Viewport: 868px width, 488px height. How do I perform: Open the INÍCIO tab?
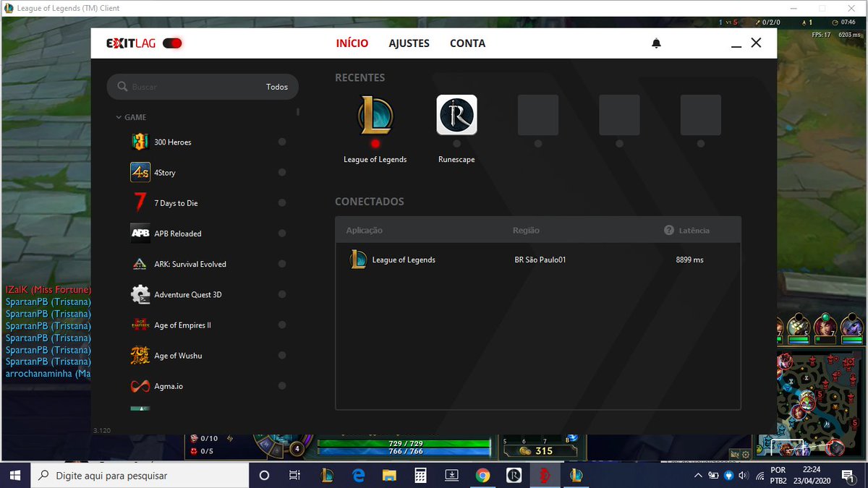pos(352,43)
